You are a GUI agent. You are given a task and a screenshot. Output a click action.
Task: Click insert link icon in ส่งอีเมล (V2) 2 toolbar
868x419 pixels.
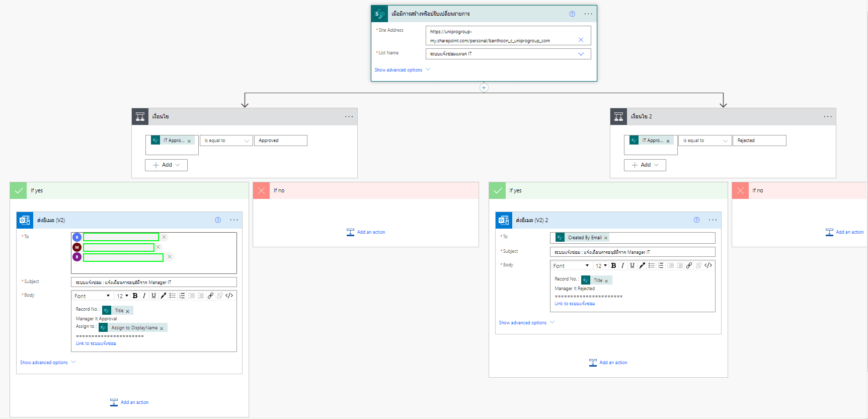[x=689, y=265]
